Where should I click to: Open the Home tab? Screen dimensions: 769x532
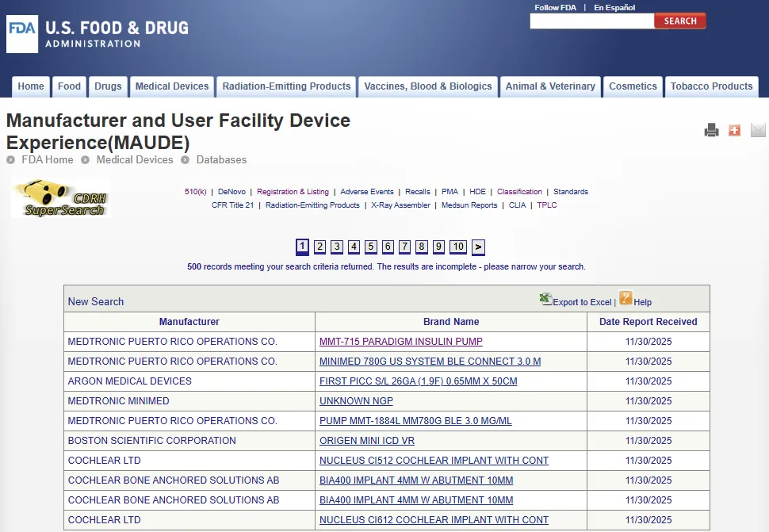pos(31,86)
